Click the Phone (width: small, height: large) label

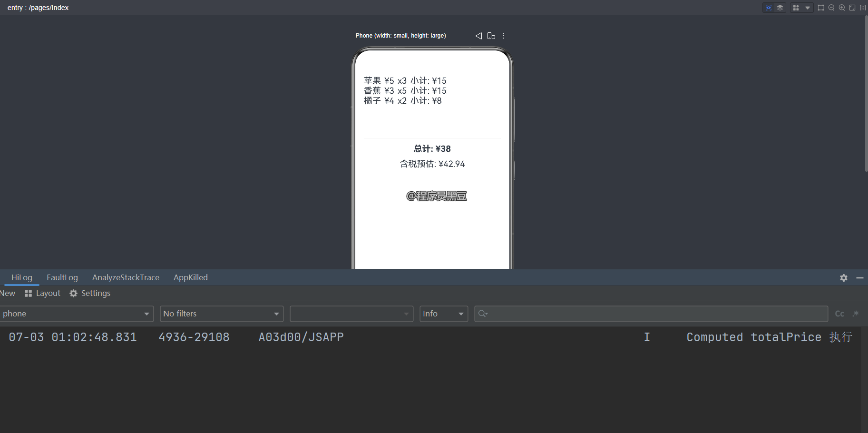tap(400, 36)
